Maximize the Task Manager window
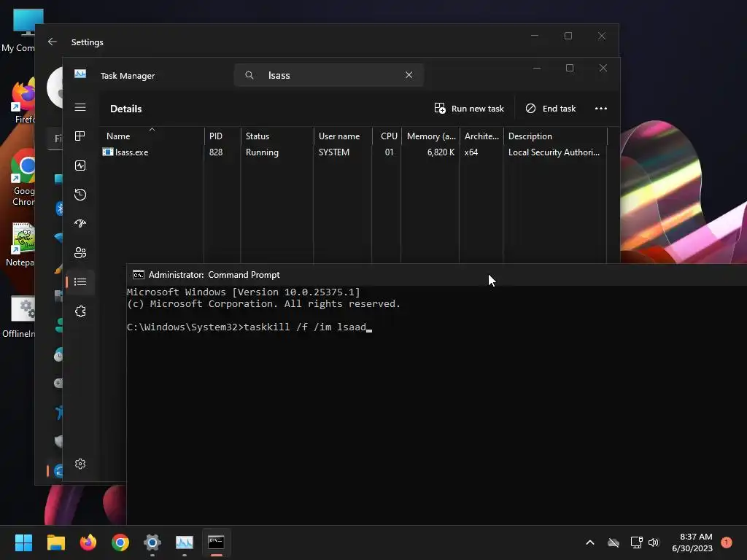Screen dimensions: 747x560 coord(570,68)
